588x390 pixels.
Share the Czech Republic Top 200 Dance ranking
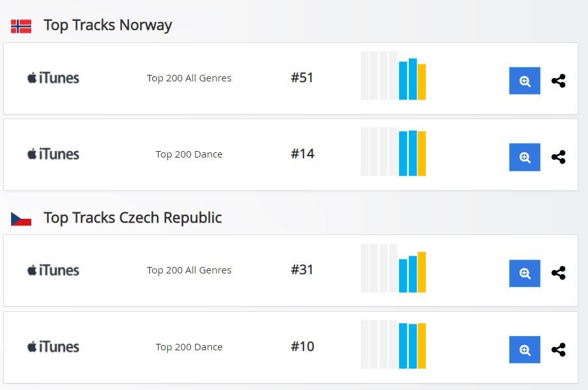[x=559, y=350]
